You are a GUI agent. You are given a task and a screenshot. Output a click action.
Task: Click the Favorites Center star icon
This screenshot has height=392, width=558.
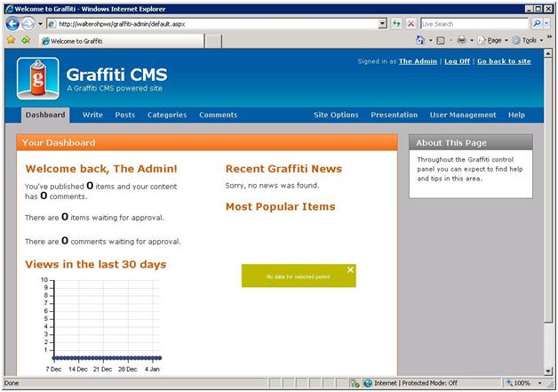click(x=11, y=40)
